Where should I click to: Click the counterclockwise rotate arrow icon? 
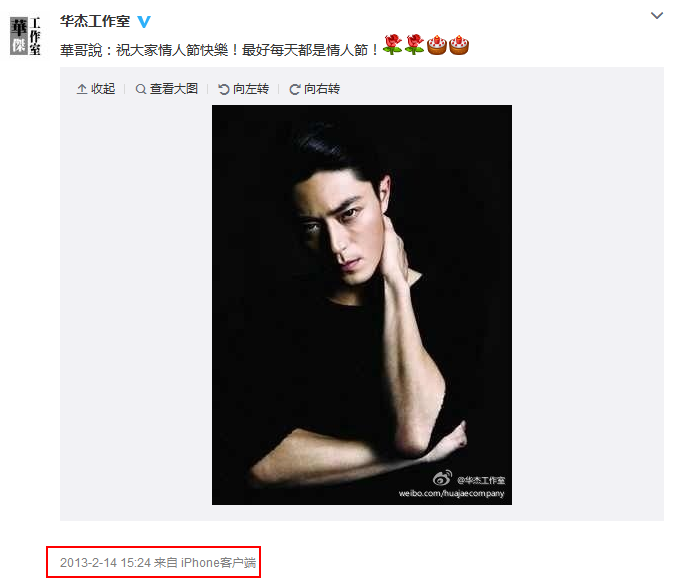pos(224,89)
